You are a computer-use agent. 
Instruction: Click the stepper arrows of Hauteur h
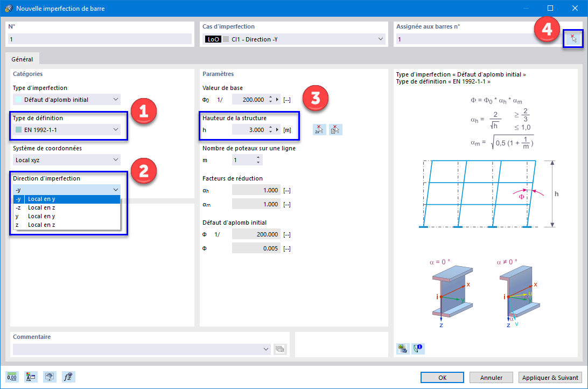[x=271, y=130]
